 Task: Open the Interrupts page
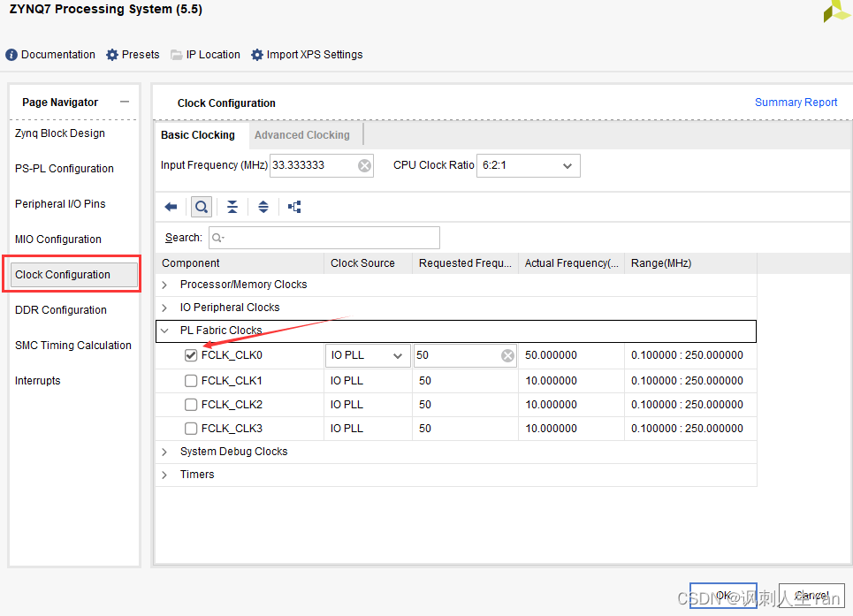point(37,381)
